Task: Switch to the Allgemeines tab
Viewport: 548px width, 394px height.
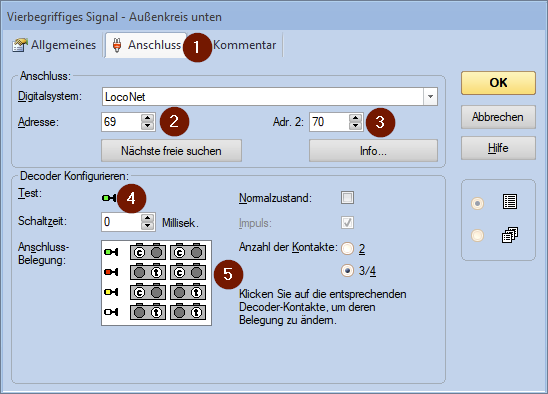Action: coord(54,45)
